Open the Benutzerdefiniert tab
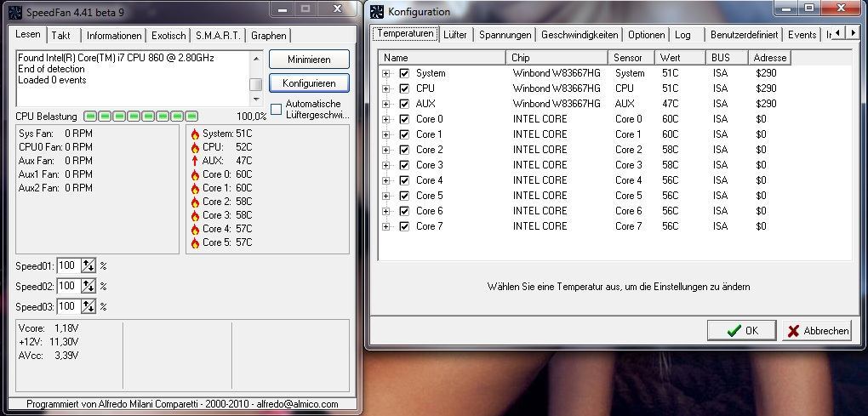This screenshot has height=416, width=868. [x=744, y=34]
